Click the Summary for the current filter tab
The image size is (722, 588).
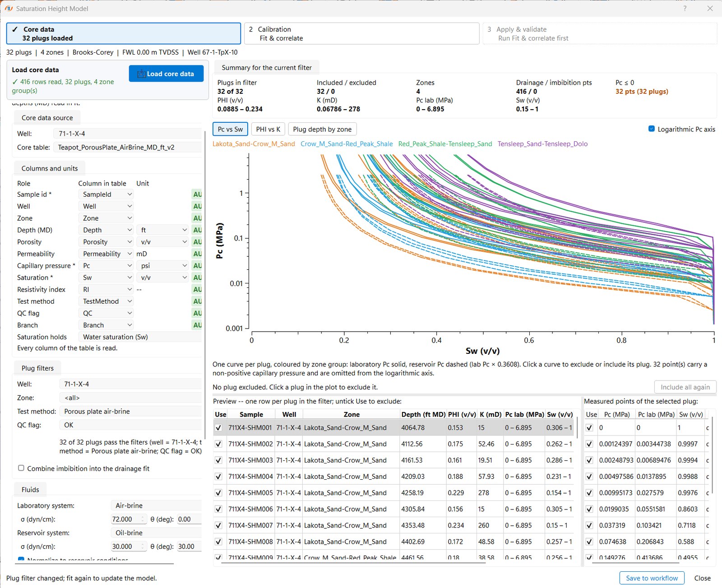266,68
